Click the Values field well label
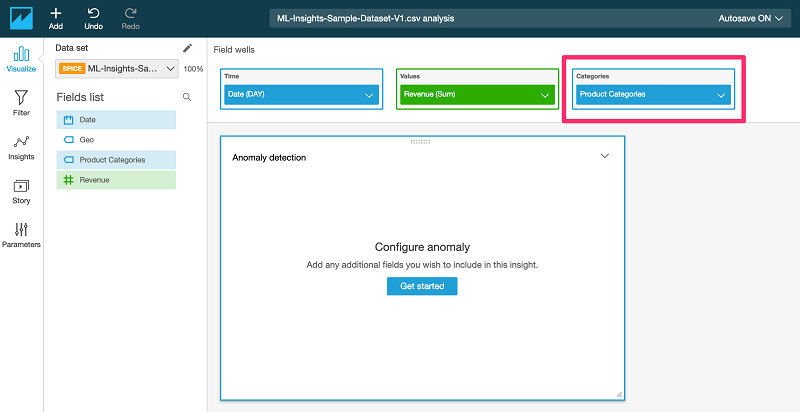Viewport: 800px width, 412px height. click(x=409, y=76)
